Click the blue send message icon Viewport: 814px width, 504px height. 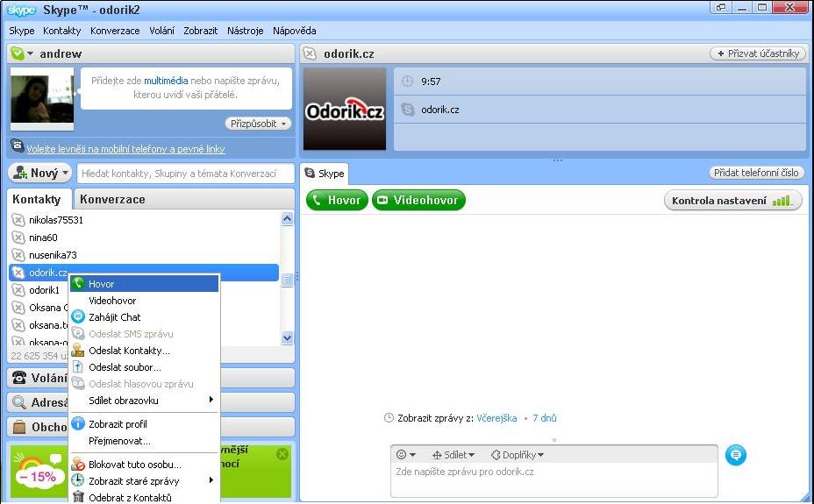tap(736, 455)
